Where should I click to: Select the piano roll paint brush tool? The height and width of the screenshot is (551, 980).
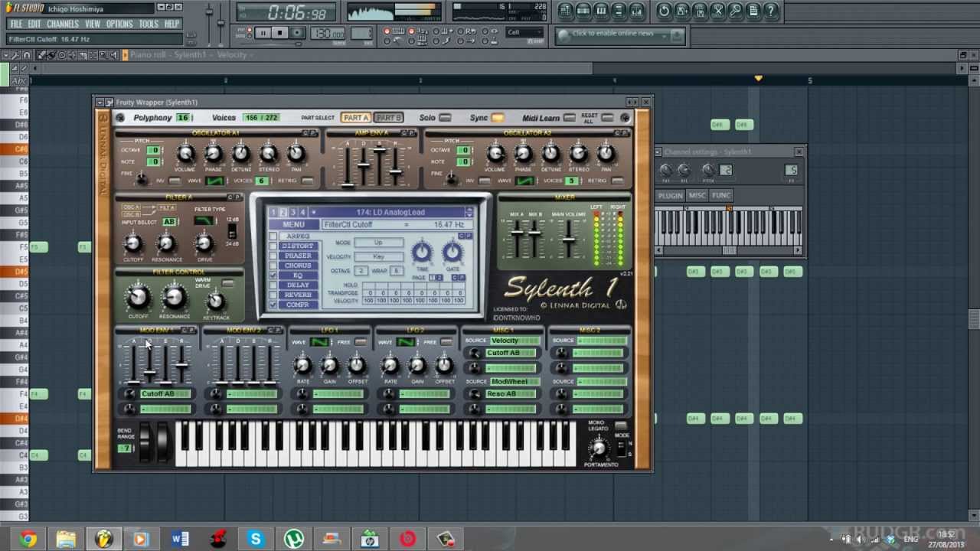point(52,55)
